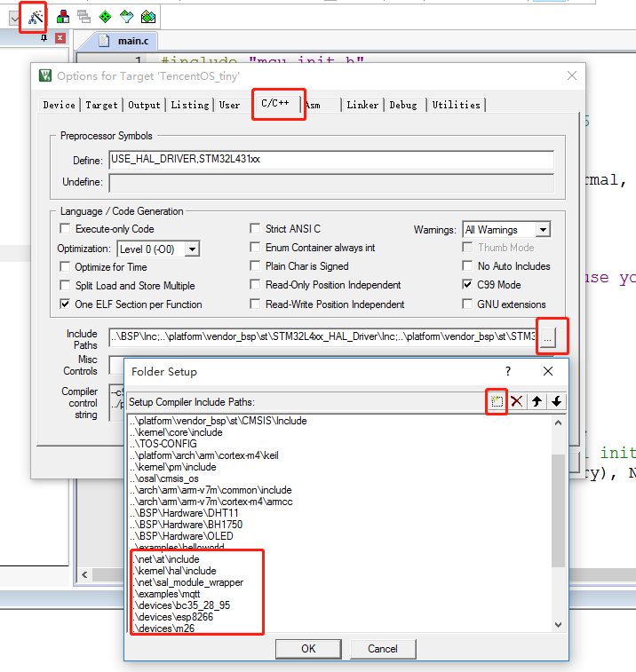Select path ..\TOS-CONFIG

click(163, 444)
